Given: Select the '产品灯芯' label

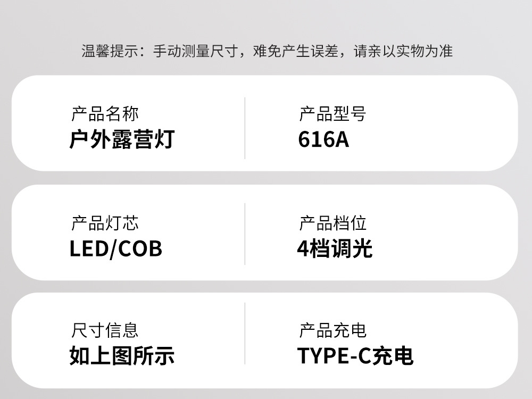Looking at the screenshot, I should (x=105, y=223).
